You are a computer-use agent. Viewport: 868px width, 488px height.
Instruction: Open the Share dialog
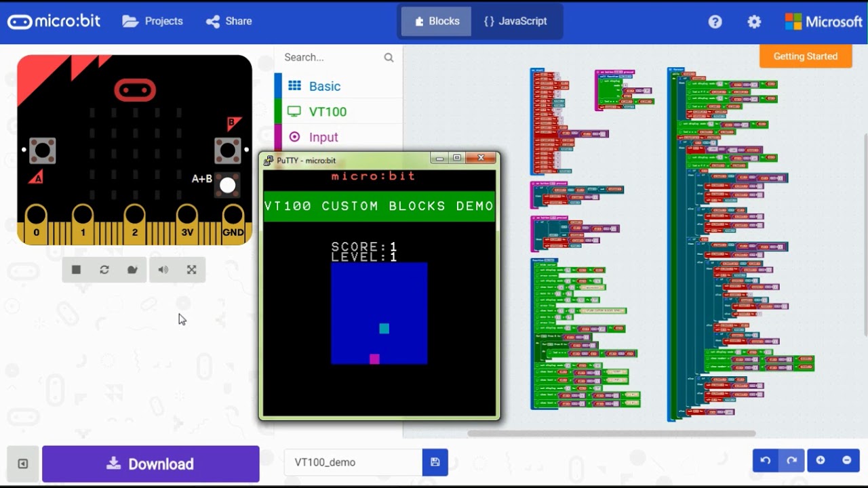[x=229, y=21]
